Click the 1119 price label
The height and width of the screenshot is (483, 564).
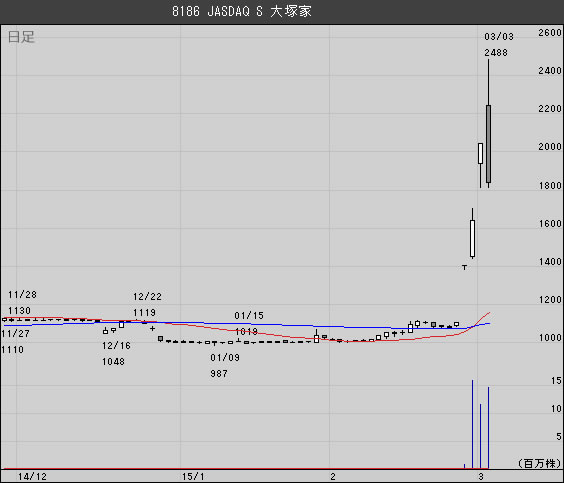click(144, 313)
